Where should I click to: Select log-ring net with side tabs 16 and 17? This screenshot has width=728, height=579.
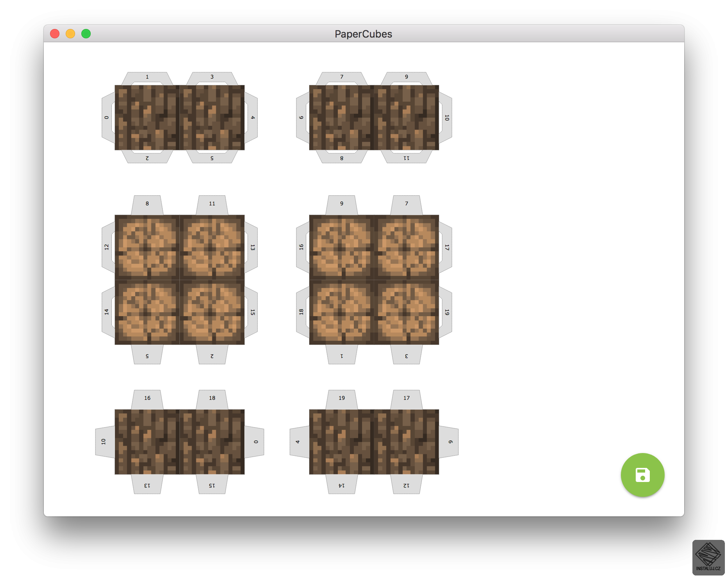(x=374, y=280)
